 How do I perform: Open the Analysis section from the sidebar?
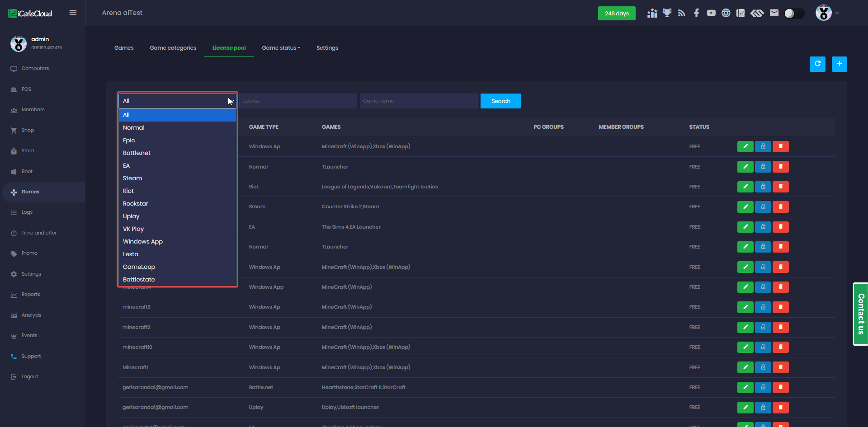pyautogui.click(x=32, y=315)
